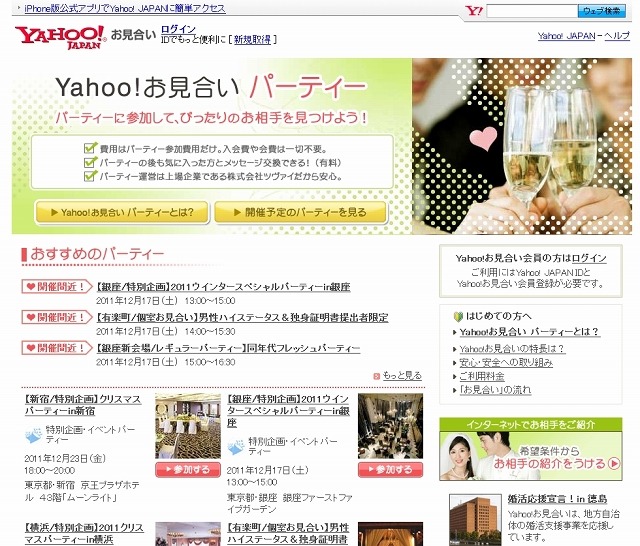Click the ログイン link in header
Viewport: 640px width, 546px height.
(x=178, y=29)
